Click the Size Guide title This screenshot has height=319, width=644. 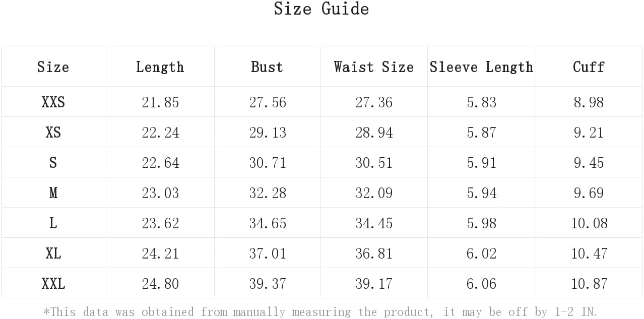321,9
